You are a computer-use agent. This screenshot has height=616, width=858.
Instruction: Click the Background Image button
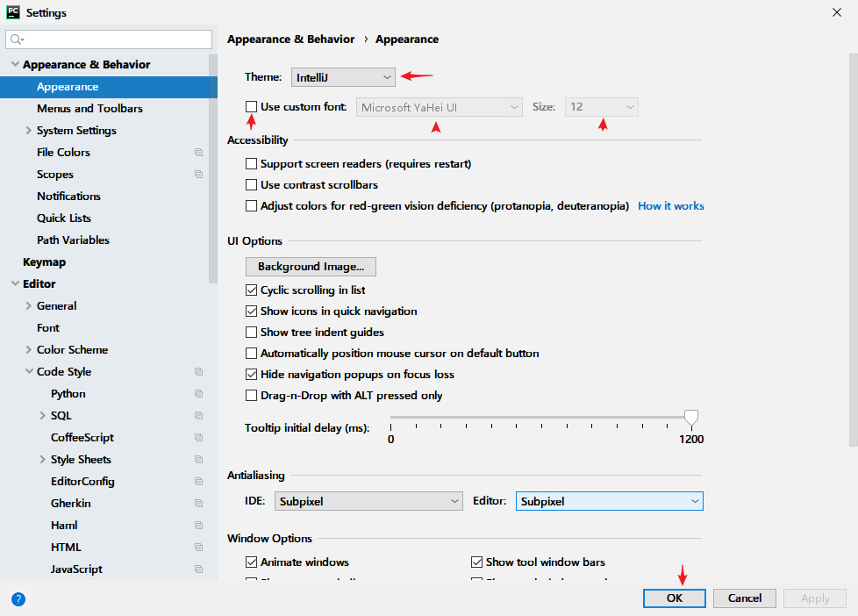[311, 267]
